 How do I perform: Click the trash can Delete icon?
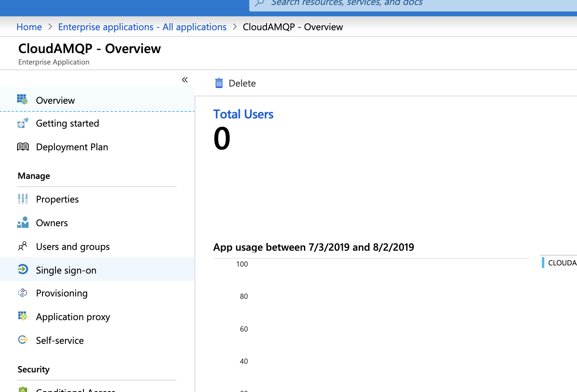coord(219,83)
